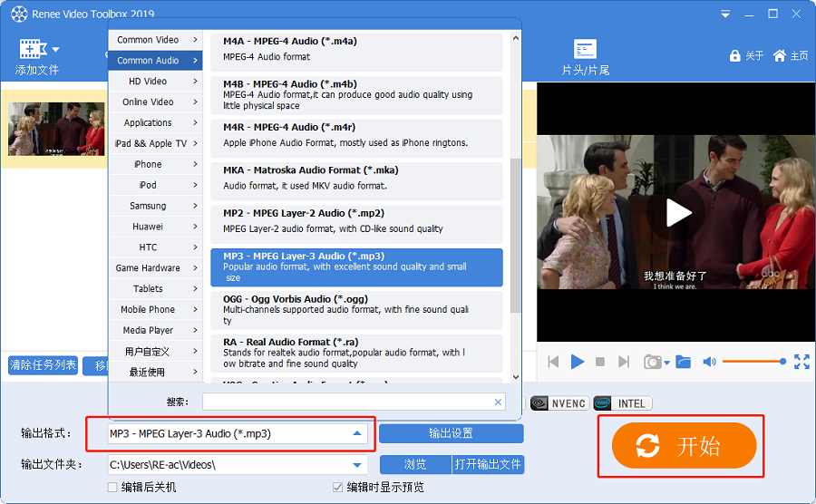This screenshot has height=504, width=816.
Task: Click the refresh icon in 开始 button
Action: click(647, 446)
